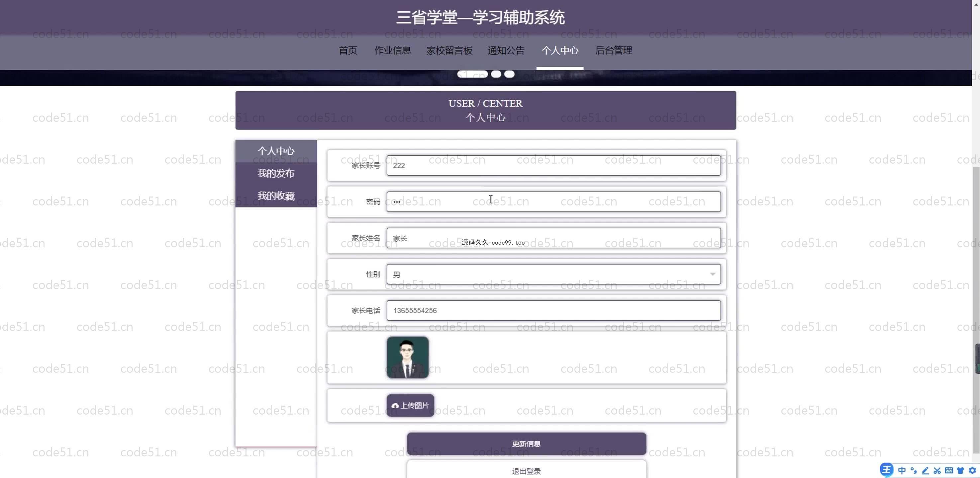The image size is (980, 478).
Task: Select the third carousel indicator dot
Action: coord(509,74)
